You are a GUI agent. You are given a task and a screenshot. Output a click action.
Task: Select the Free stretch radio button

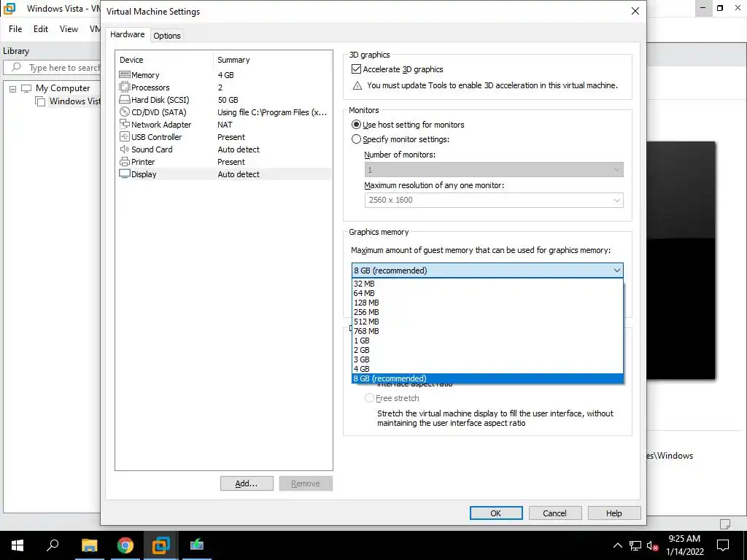pos(369,398)
